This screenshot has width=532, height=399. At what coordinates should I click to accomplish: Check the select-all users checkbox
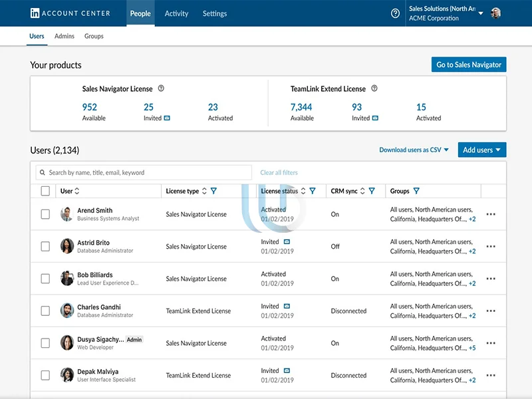(45, 191)
